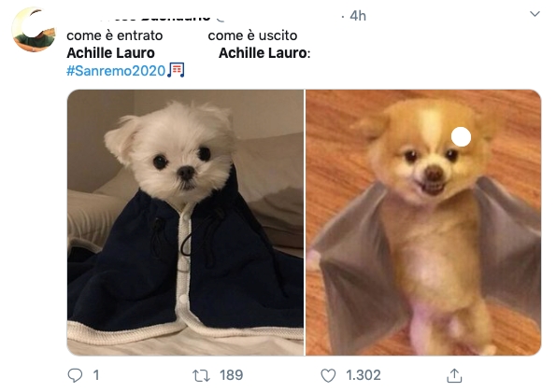Click the partially hidden author display name
The image size is (556, 392).
click(174, 18)
